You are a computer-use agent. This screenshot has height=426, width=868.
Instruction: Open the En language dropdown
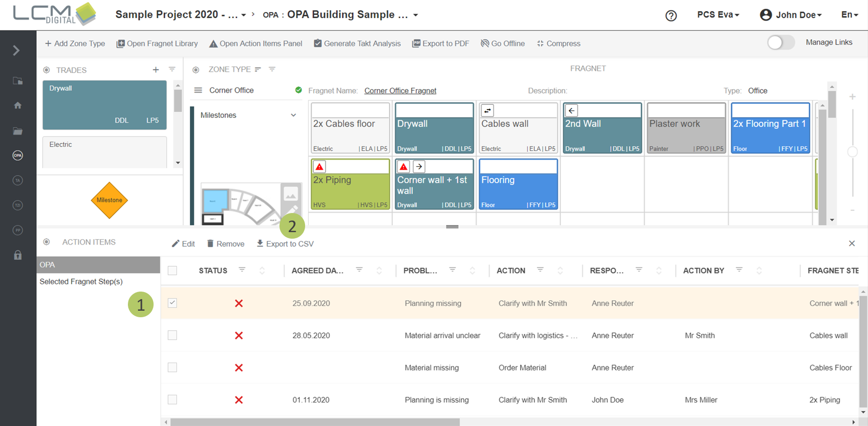pyautogui.click(x=849, y=15)
